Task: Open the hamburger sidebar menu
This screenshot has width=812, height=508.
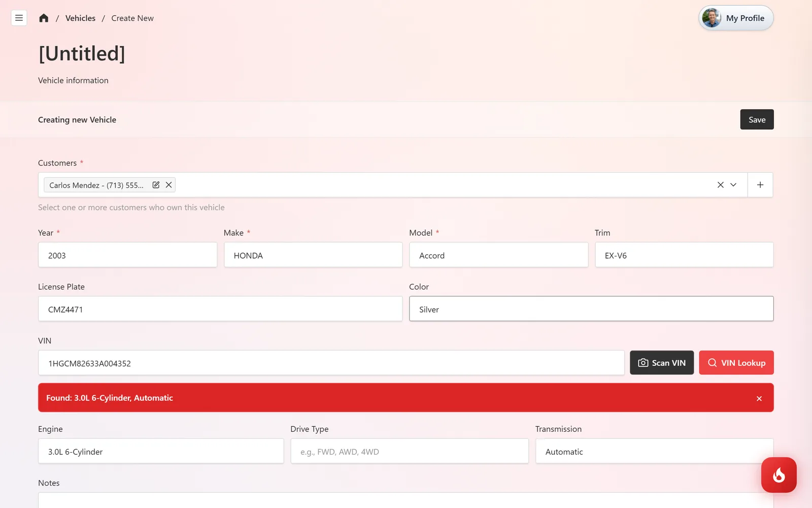Action: (19, 18)
